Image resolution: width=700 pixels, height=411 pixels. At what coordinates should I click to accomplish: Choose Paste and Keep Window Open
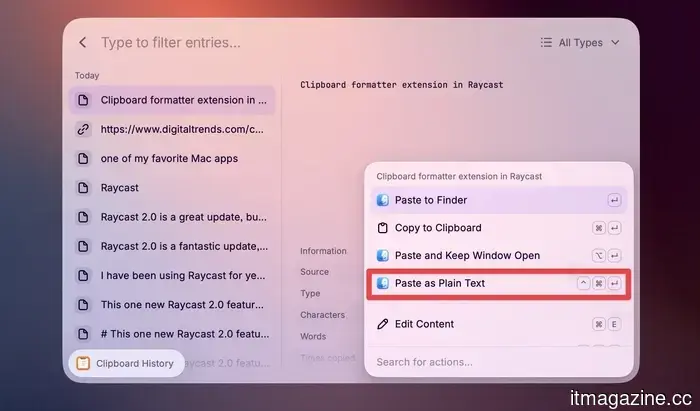(499, 256)
